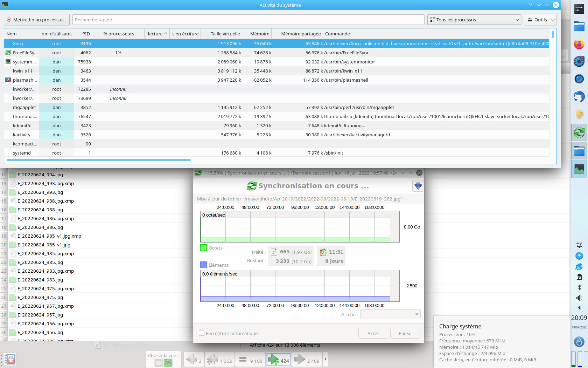Focus the Recherche rapide search field
The image size is (588, 368).
click(248, 20)
